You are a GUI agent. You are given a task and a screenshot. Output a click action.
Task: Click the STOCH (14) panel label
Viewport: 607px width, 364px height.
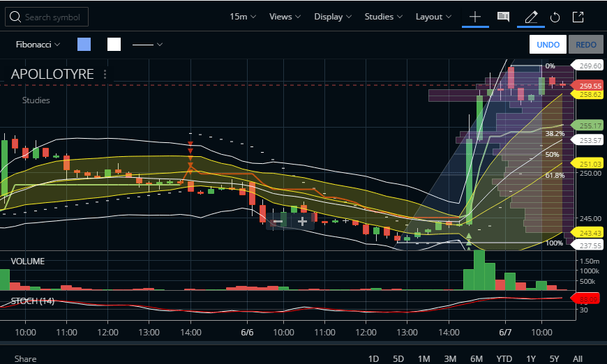tap(33, 301)
